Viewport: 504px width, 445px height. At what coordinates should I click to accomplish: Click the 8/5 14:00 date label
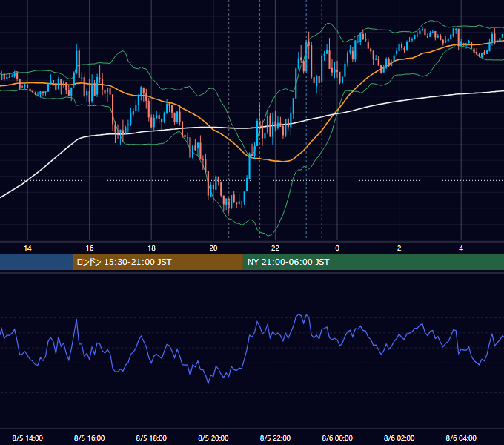coord(27,438)
